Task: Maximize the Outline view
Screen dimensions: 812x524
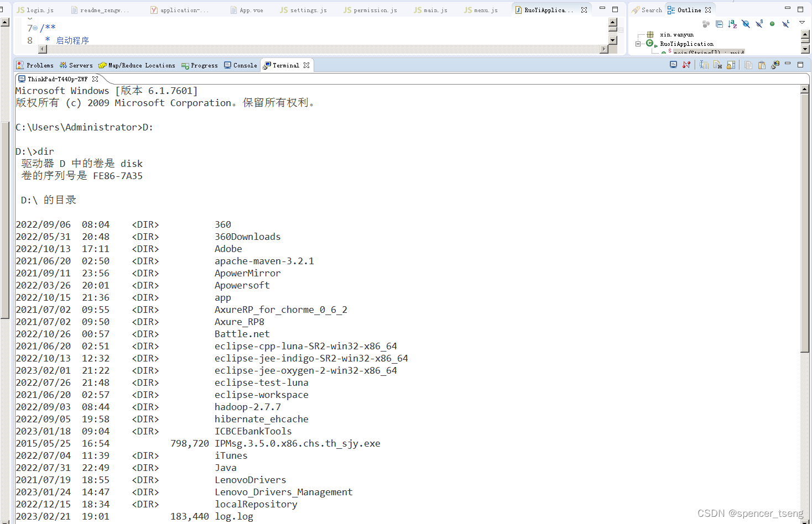Action: (x=801, y=9)
